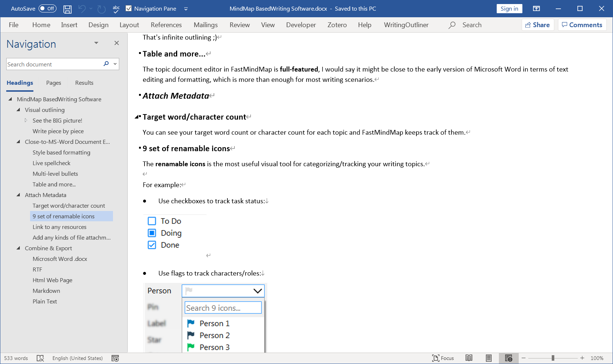Screen dimensions: 613x364
Task: Click the Redo arrow icon
Action: pos(102,9)
